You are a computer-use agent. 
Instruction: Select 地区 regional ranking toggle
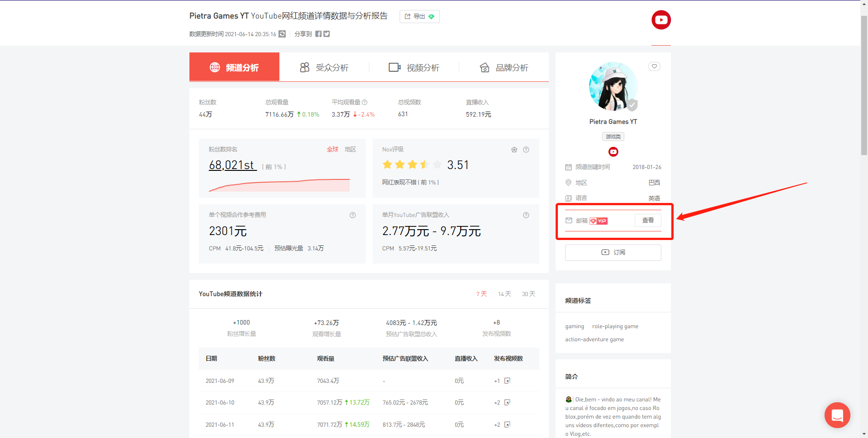(350, 149)
